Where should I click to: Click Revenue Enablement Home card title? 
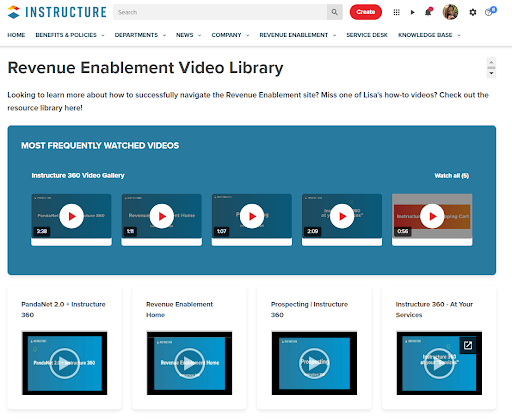coord(179,309)
